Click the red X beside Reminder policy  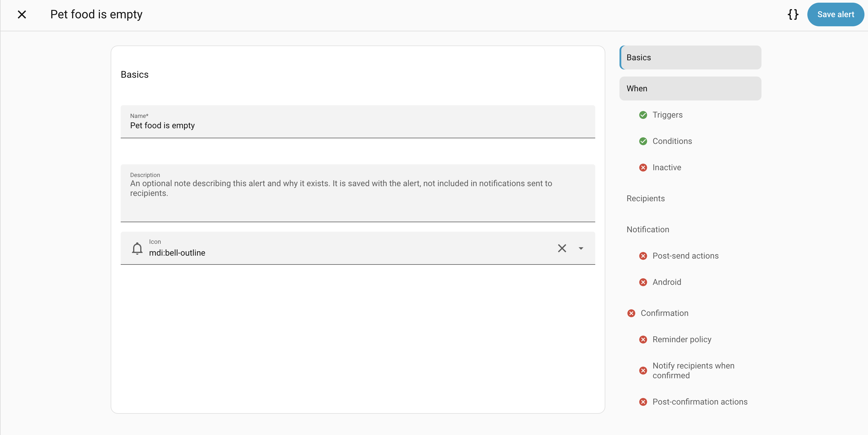pyautogui.click(x=643, y=339)
